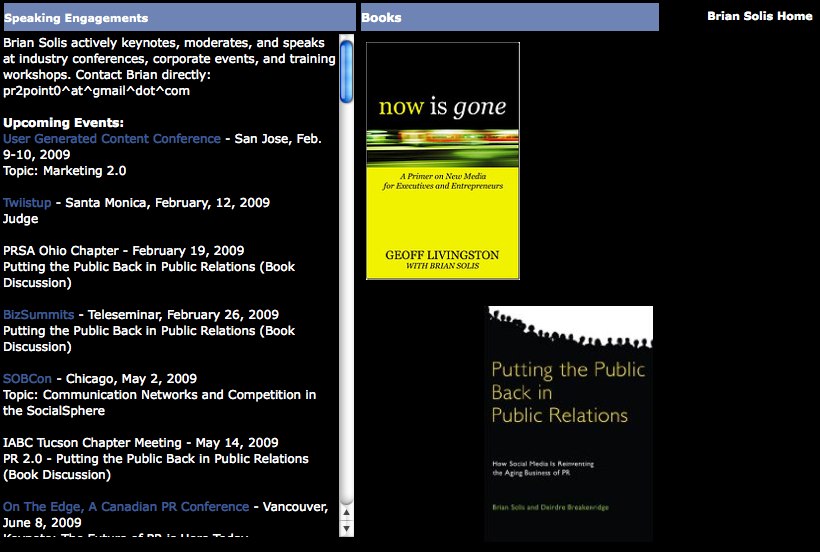820x552 pixels.
Task: Open User Generated Content Conference link
Action: [112, 139]
